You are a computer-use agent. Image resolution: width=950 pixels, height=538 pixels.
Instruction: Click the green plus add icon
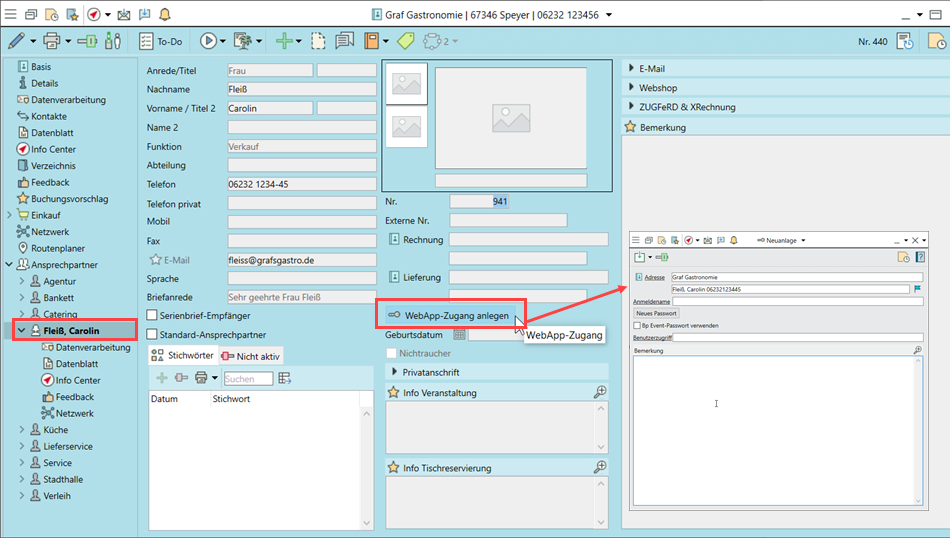(284, 41)
